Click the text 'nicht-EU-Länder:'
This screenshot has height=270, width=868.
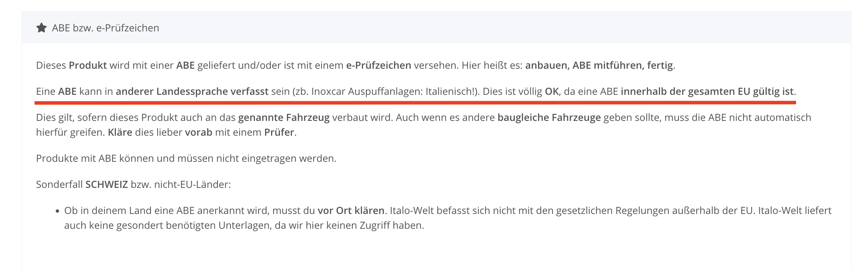click(x=192, y=184)
